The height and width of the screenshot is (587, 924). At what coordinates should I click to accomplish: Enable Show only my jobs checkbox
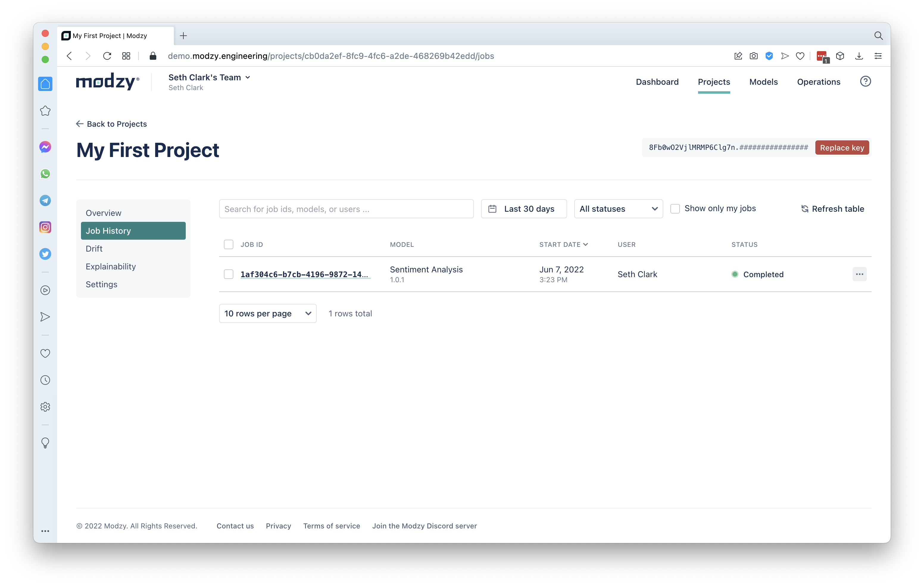pos(675,208)
